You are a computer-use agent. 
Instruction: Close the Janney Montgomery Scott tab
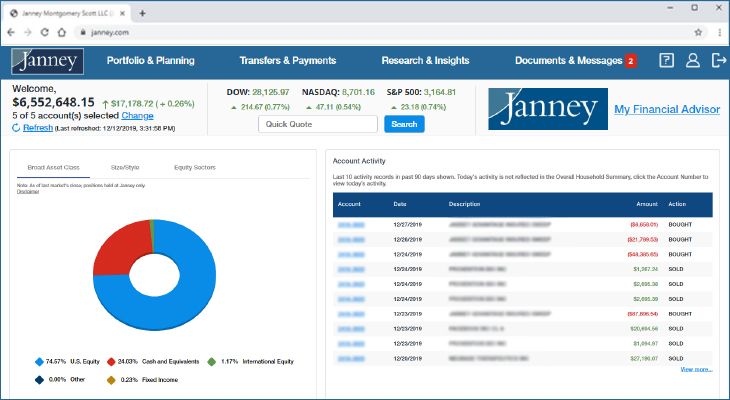click(x=122, y=14)
